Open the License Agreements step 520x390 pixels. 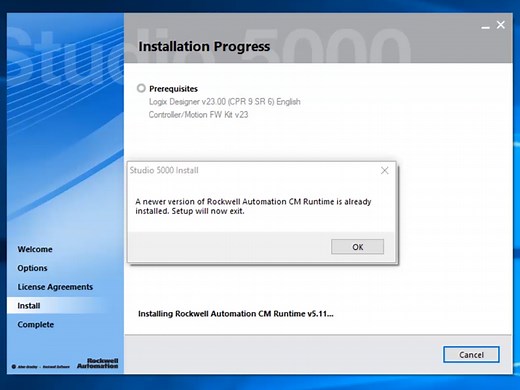pyautogui.click(x=55, y=287)
